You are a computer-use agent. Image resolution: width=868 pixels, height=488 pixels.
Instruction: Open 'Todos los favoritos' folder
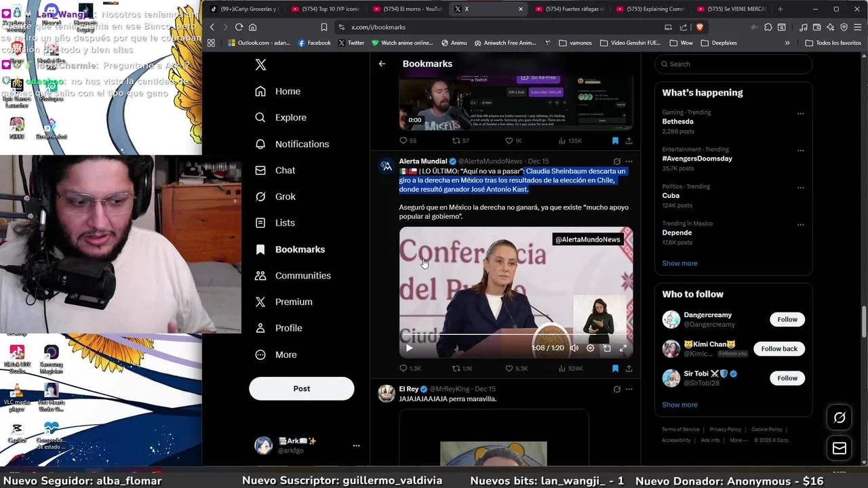[833, 43]
